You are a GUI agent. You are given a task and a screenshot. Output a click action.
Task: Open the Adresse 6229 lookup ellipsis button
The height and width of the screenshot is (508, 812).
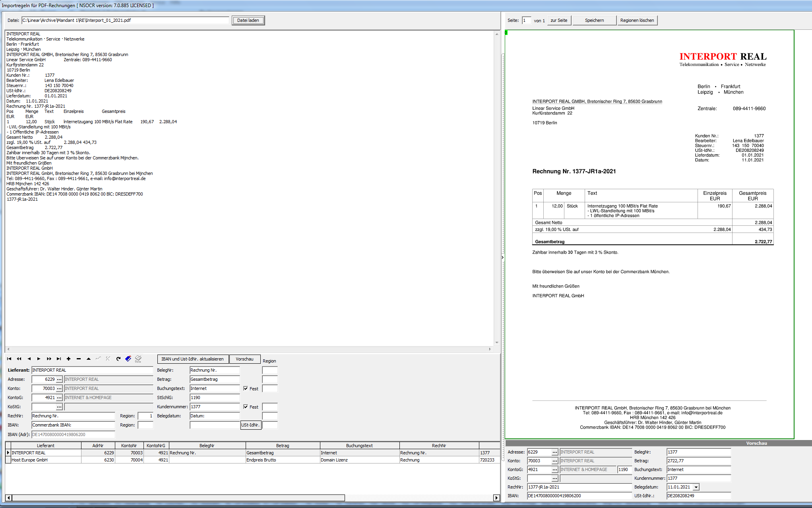(59, 379)
